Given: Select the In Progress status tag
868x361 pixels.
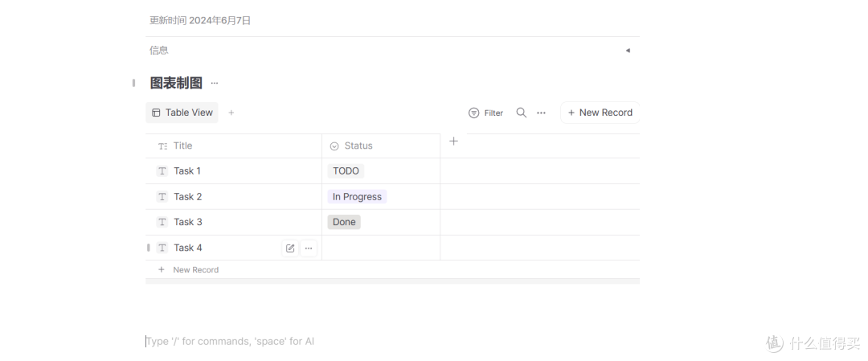Looking at the screenshot, I should (x=357, y=196).
